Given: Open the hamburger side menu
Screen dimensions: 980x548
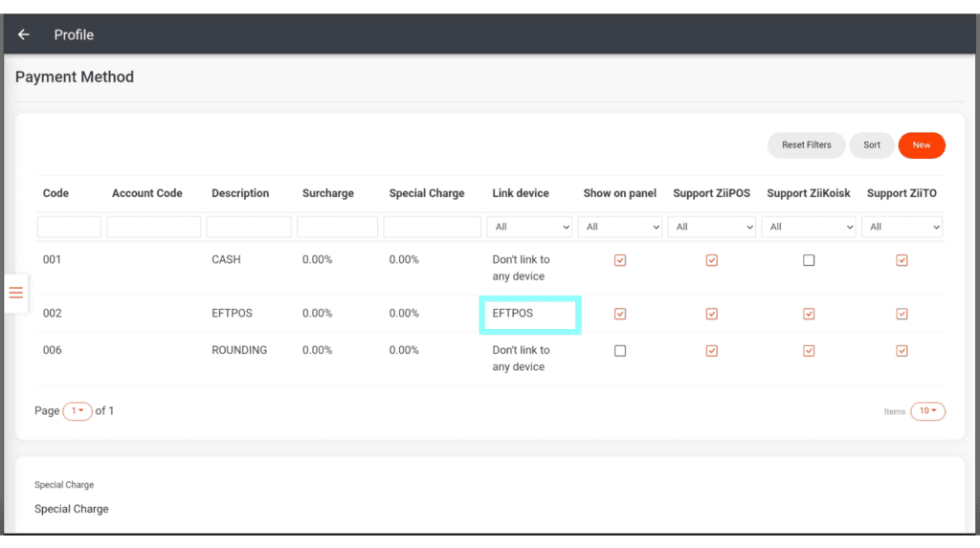Looking at the screenshot, I should coord(15,293).
